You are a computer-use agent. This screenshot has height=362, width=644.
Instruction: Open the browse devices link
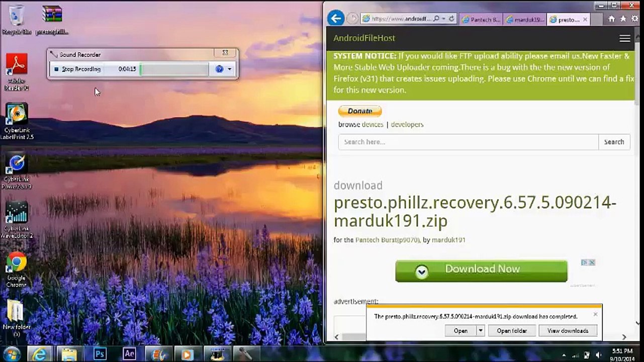373,125
